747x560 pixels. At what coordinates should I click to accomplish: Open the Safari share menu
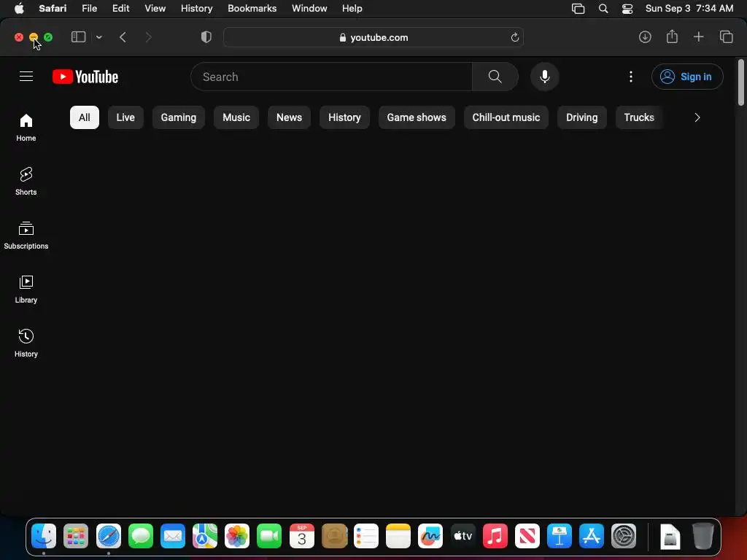point(672,36)
